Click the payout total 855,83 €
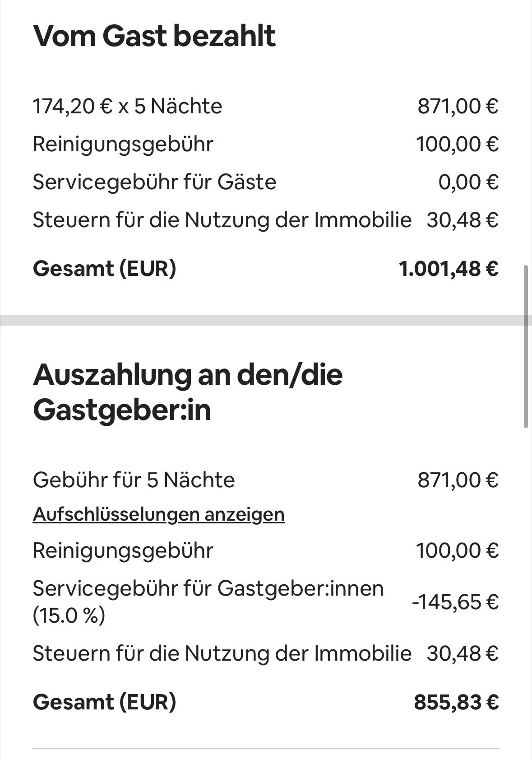The height and width of the screenshot is (760, 532). [457, 702]
